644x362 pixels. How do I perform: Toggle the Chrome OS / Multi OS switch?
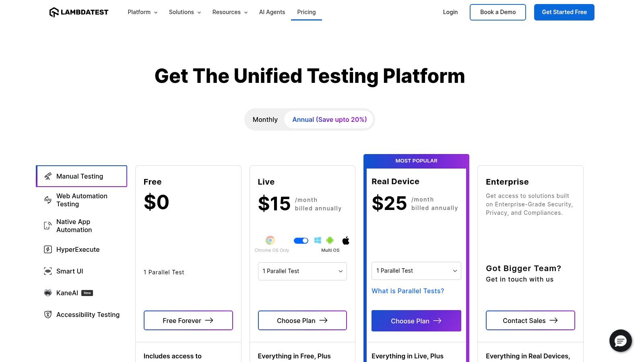click(301, 241)
